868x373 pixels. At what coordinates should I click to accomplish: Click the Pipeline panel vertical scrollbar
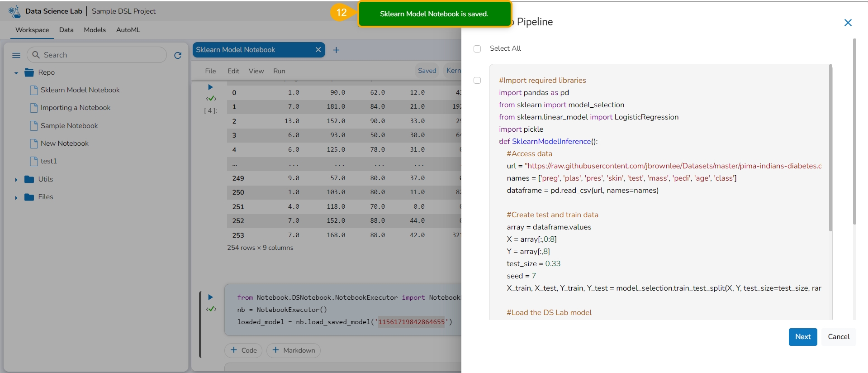(854, 131)
